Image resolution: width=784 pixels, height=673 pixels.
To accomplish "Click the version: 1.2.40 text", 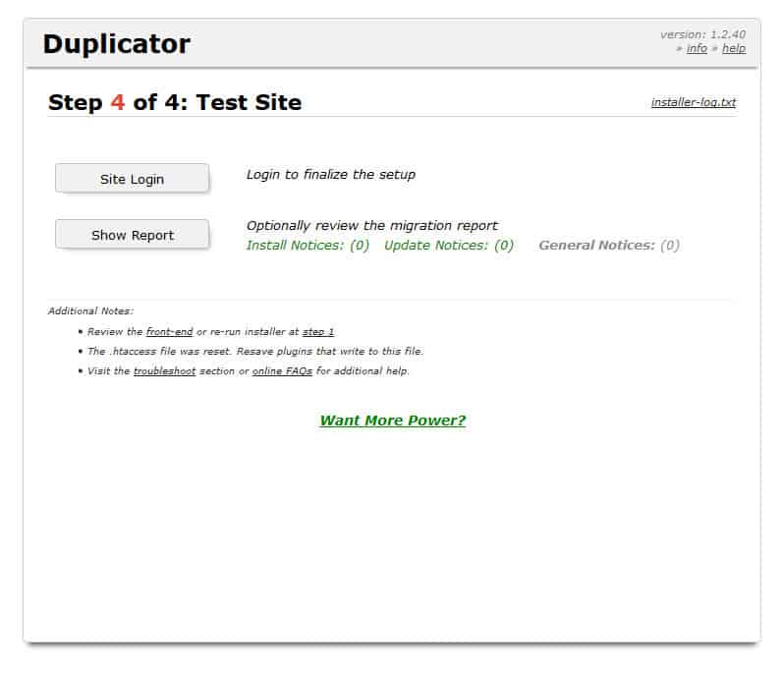I will point(702,34).
